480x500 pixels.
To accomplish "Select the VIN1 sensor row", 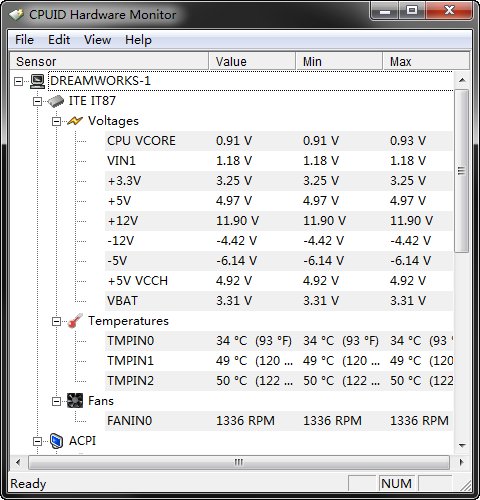I will pos(279,161).
